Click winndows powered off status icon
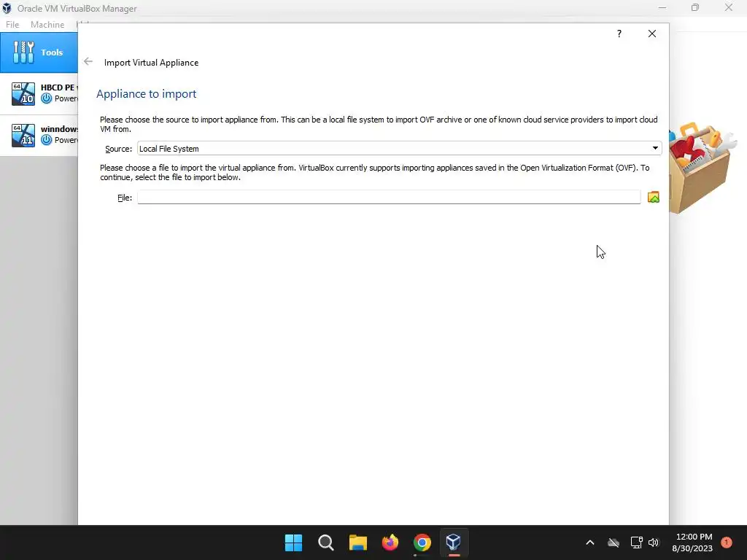747x560 pixels. [x=46, y=140]
